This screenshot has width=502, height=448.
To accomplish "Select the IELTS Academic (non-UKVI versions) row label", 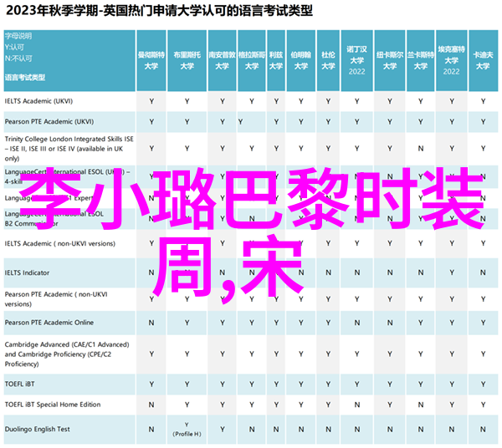I will coord(60,244).
